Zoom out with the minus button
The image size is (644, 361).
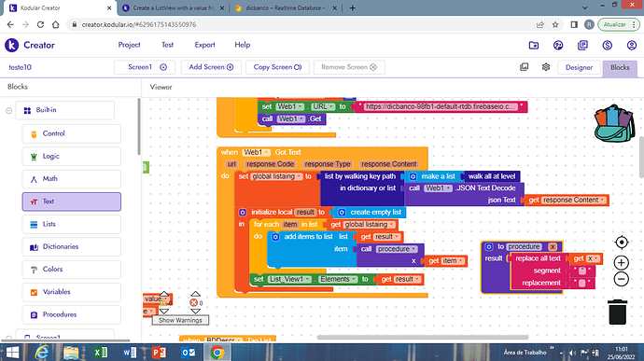(x=622, y=279)
